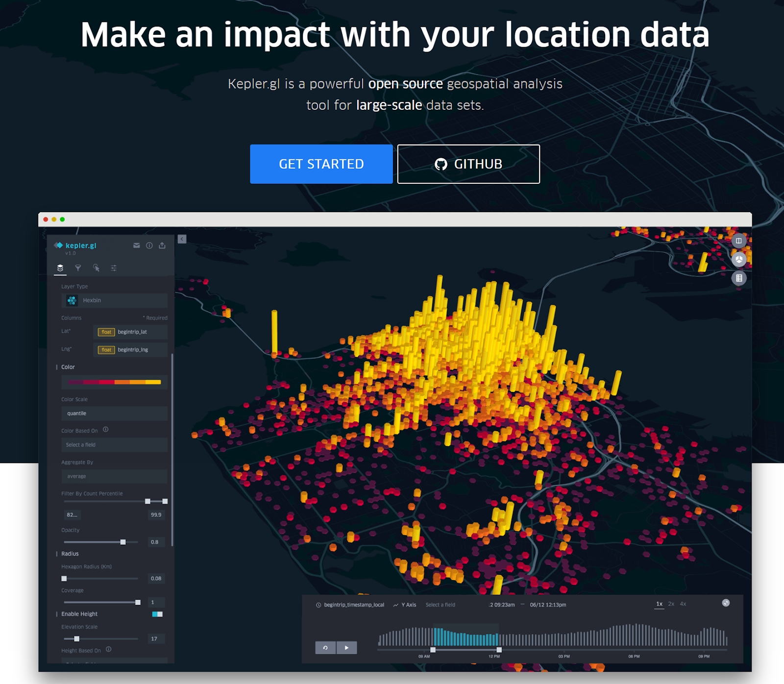
Task: Click the timeline end handle near 12 PM
Action: click(x=499, y=650)
